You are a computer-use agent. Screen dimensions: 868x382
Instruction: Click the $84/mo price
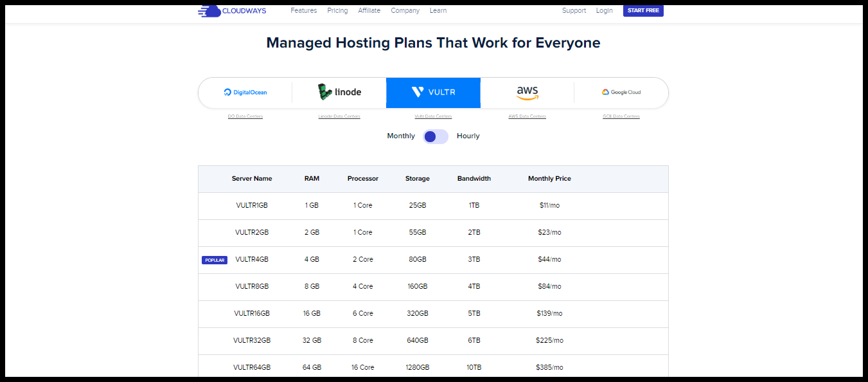549,287
